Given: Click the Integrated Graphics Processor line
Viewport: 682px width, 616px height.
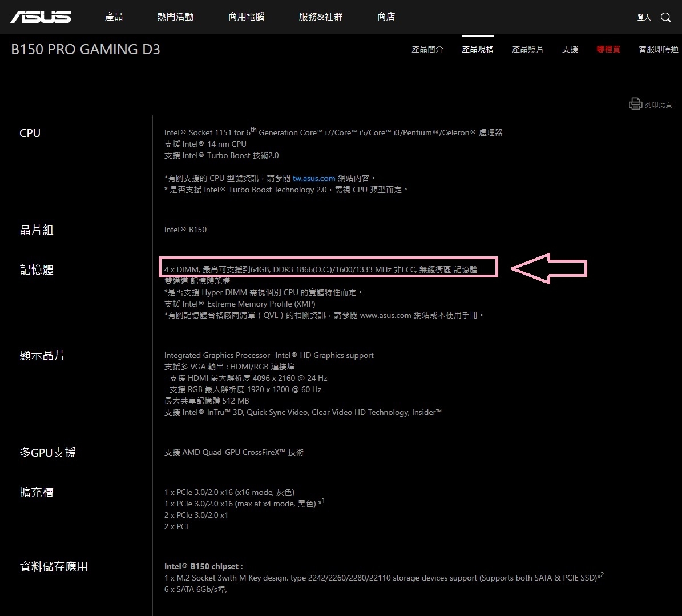Looking at the screenshot, I should 269,356.
